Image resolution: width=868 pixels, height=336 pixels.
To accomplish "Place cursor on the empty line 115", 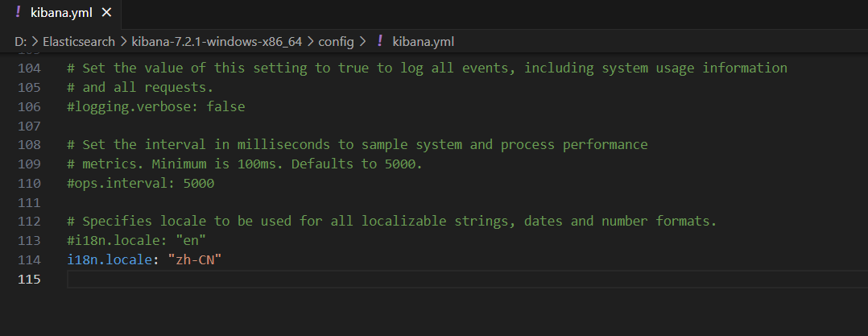I will click(467, 279).
